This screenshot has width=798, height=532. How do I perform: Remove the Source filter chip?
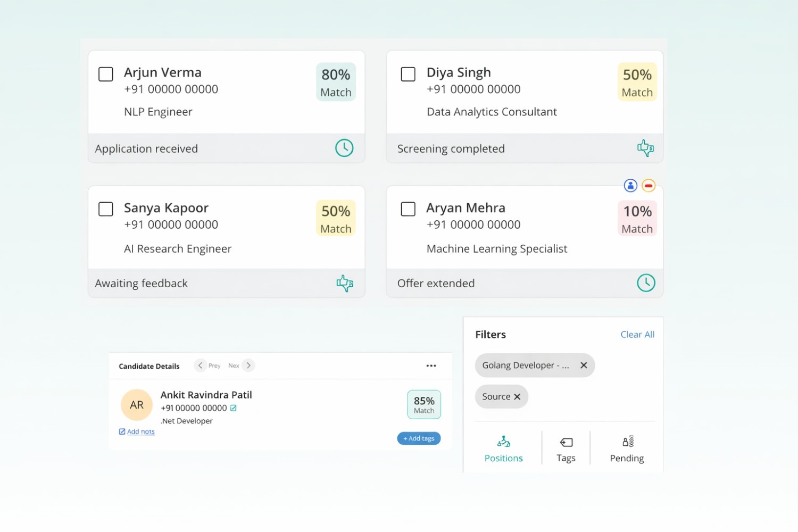[517, 397]
